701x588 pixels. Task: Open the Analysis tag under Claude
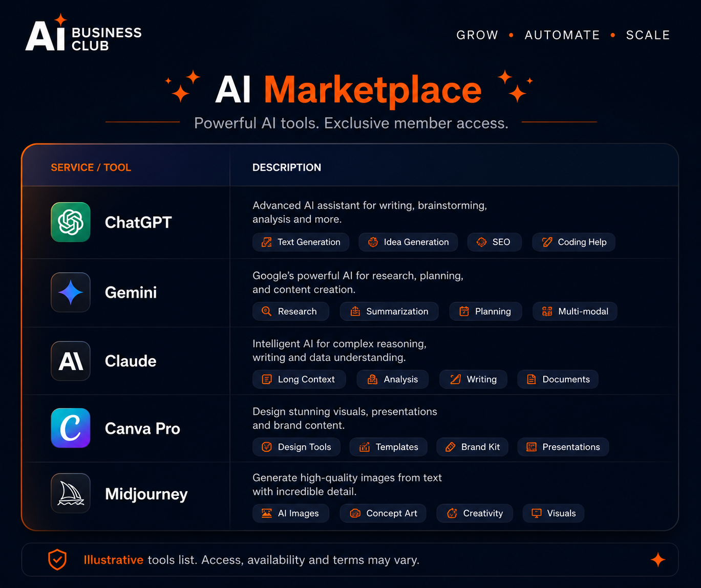(393, 379)
